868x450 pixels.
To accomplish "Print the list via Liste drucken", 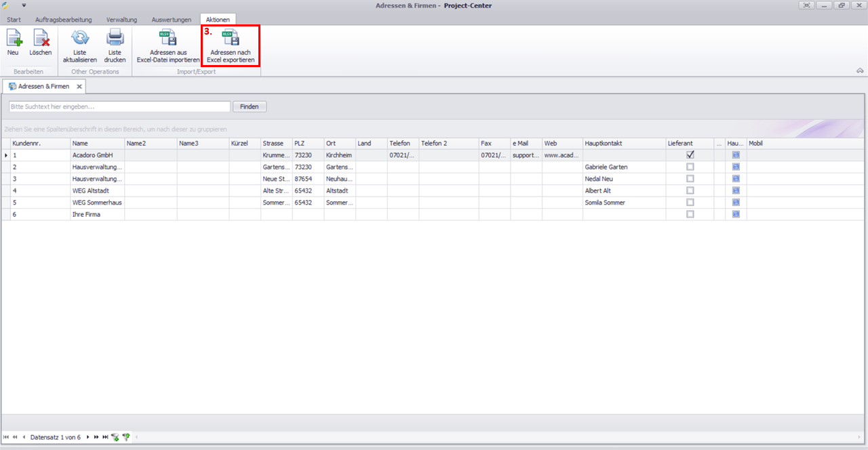I will pos(115,45).
